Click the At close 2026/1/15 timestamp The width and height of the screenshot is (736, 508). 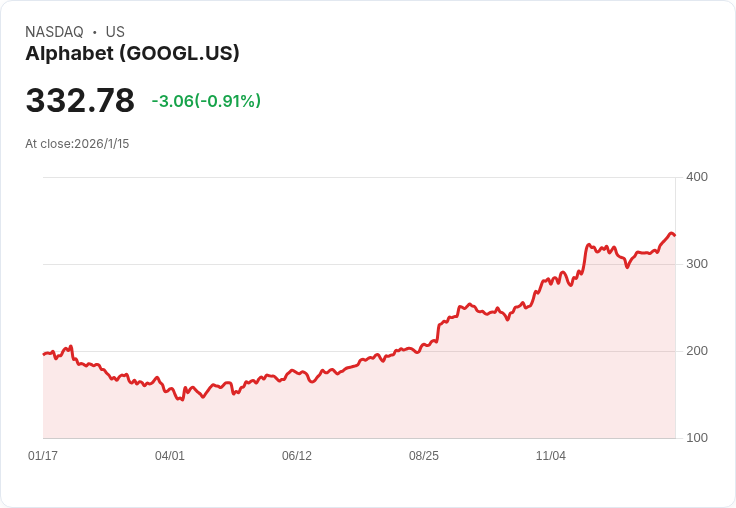point(77,144)
